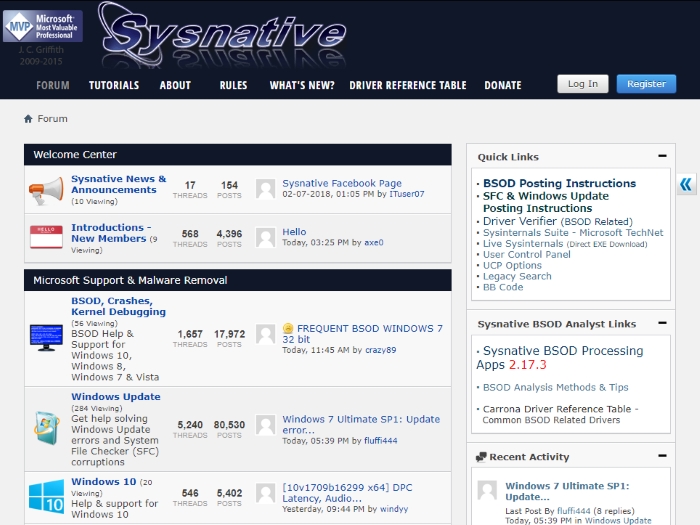The height and width of the screenshot is (525, 700).
Task: Collapse the sidebar with double-chevron arrow
Action: click(686, 184)
